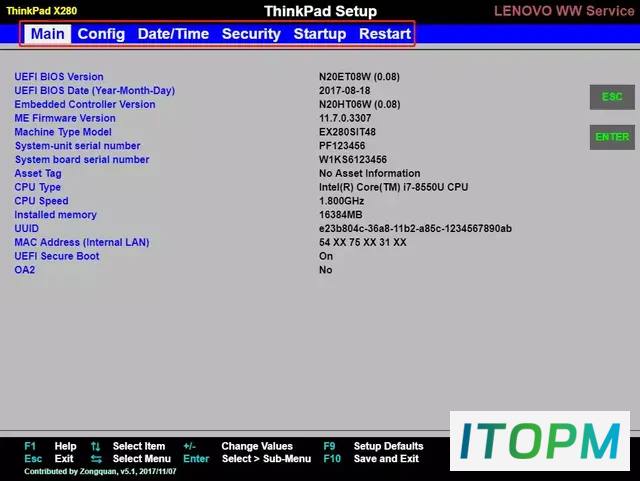Click the Enter Select Sub-Menu hint
Screen dimensions: 640x481
[247, 459]
